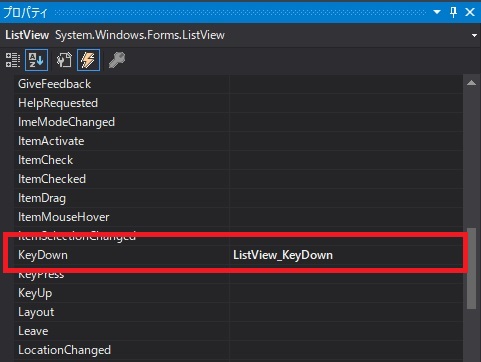
Task: Select the ItemDrag event row
Action: [x=238, y=198]
